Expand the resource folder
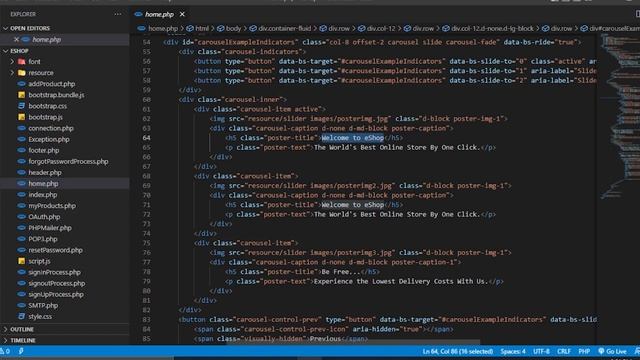The width and height of the screenshot is (640, 360). (12, 73)
